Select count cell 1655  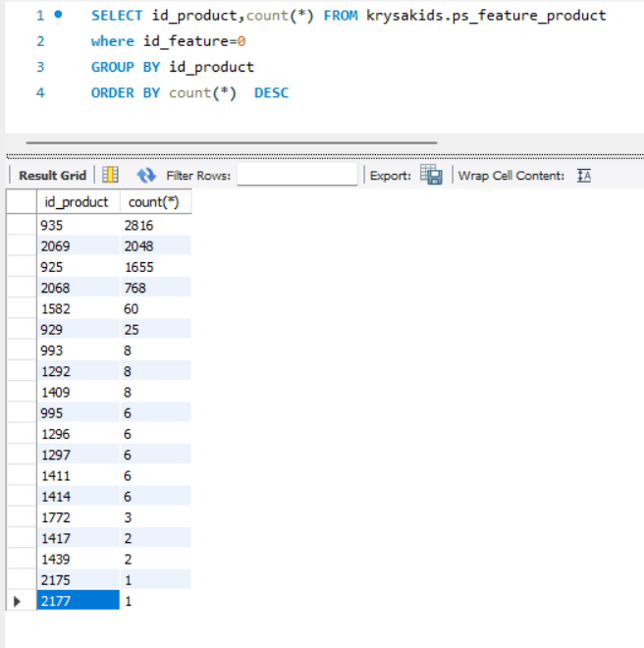click(x=156, y=267)
